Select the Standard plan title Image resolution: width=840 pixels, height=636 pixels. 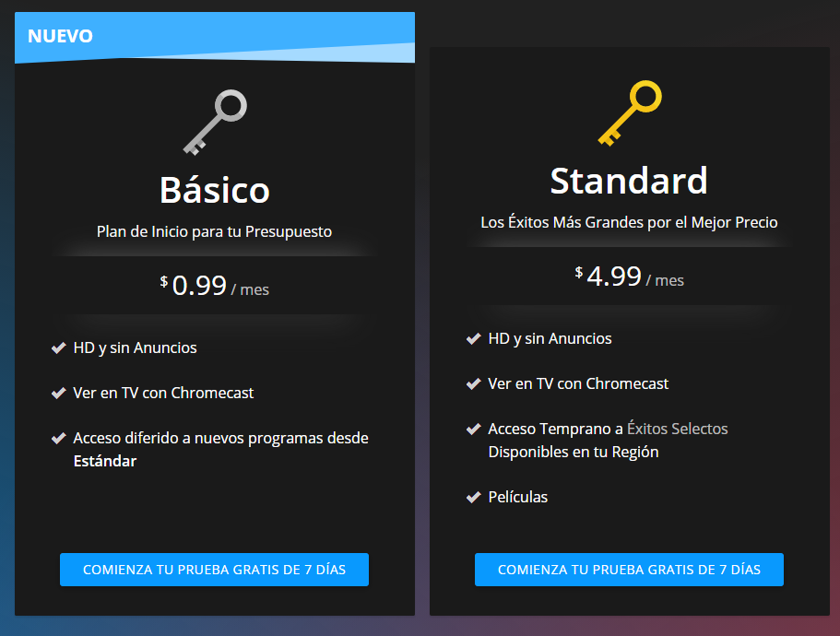[x=629, y=181]
